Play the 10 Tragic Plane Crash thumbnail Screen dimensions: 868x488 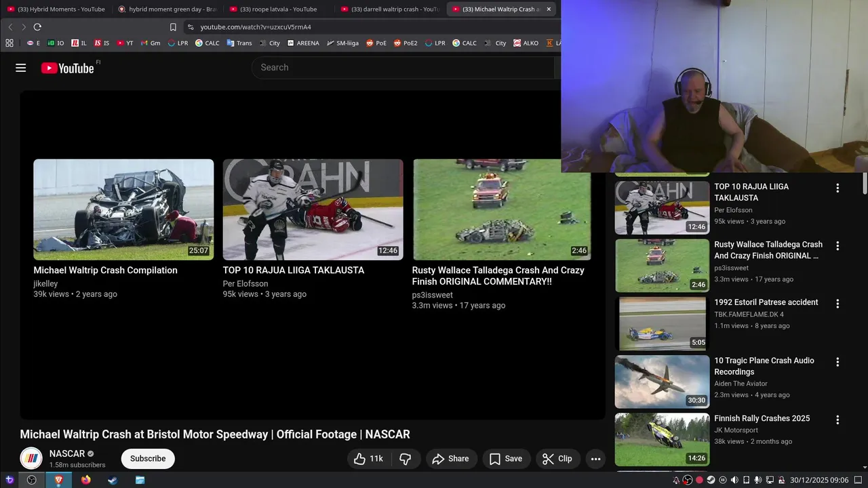click(x=663, y=382)
